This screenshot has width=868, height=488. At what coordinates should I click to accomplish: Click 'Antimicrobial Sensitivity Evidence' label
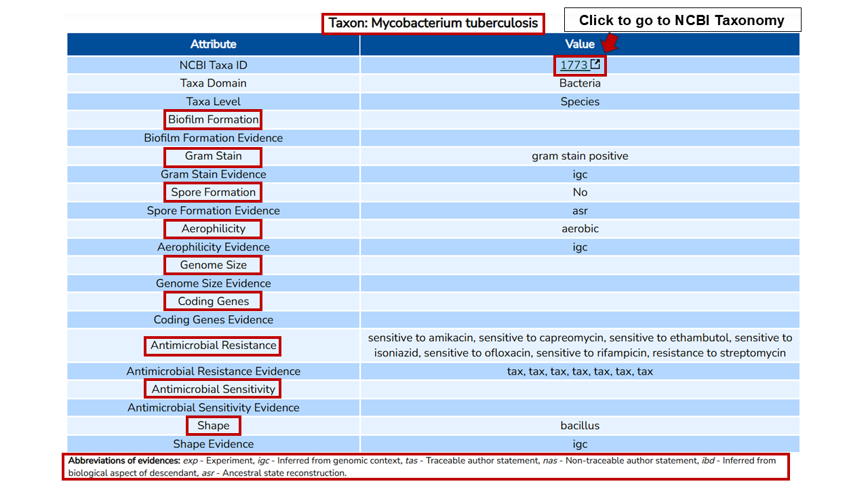[214, 407]
